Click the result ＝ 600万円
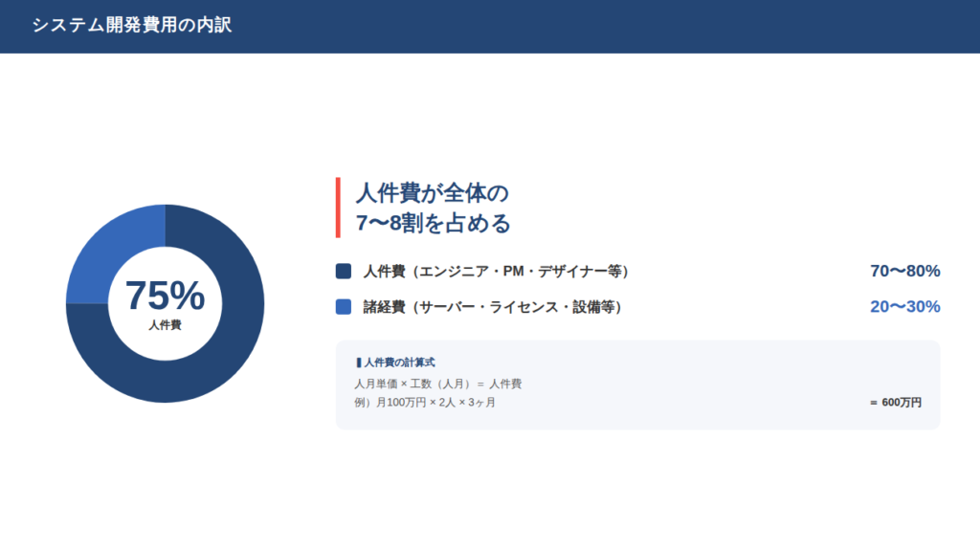Screen dimensions: 980x550 tap(895, 403)
